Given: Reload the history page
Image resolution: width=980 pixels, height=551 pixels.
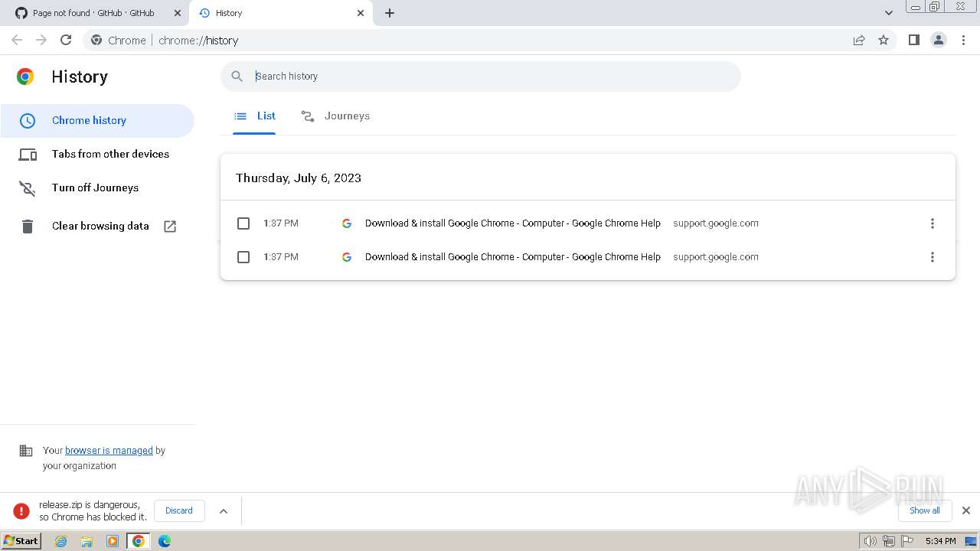Looking at the screenshot, I should tap(66, 40).
